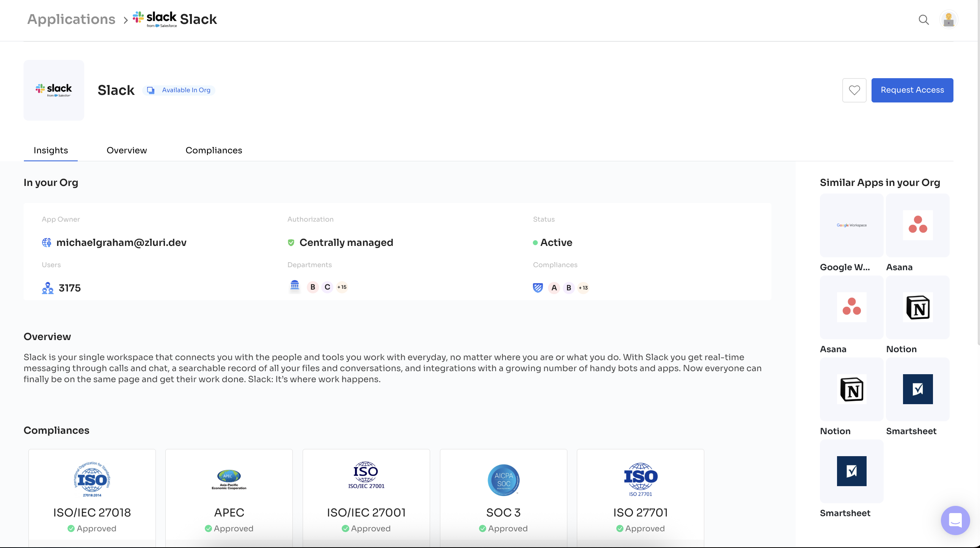Click compliance avatar B
This screenshot has width=980, height=548.
[569, 288]
